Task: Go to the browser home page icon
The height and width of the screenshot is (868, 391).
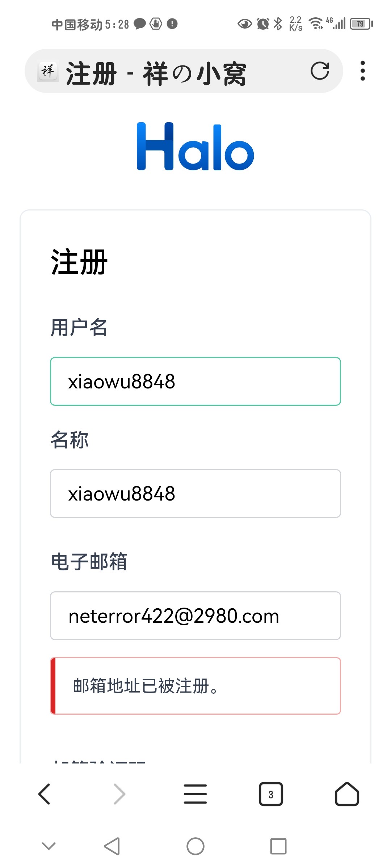Action: coord(347,794)
